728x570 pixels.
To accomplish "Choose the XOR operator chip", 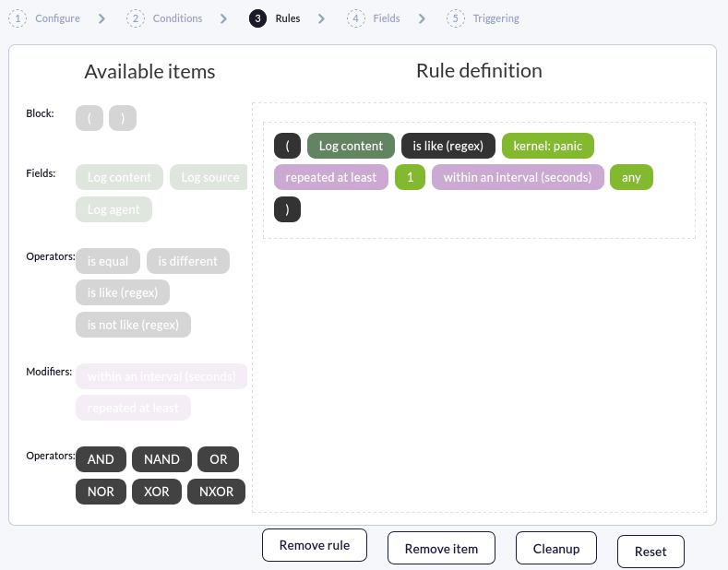I will [x=157, y=491].
